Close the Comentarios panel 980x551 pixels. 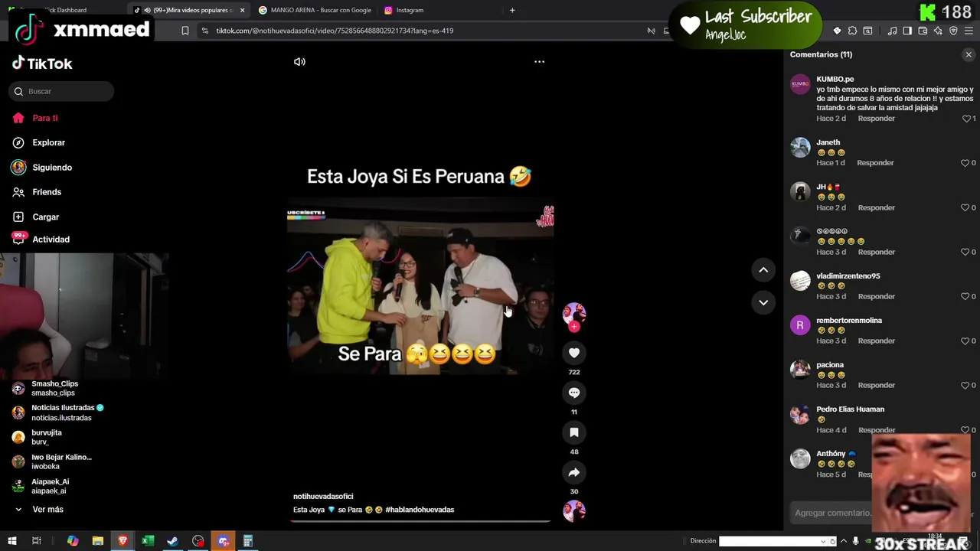(969, 54)
